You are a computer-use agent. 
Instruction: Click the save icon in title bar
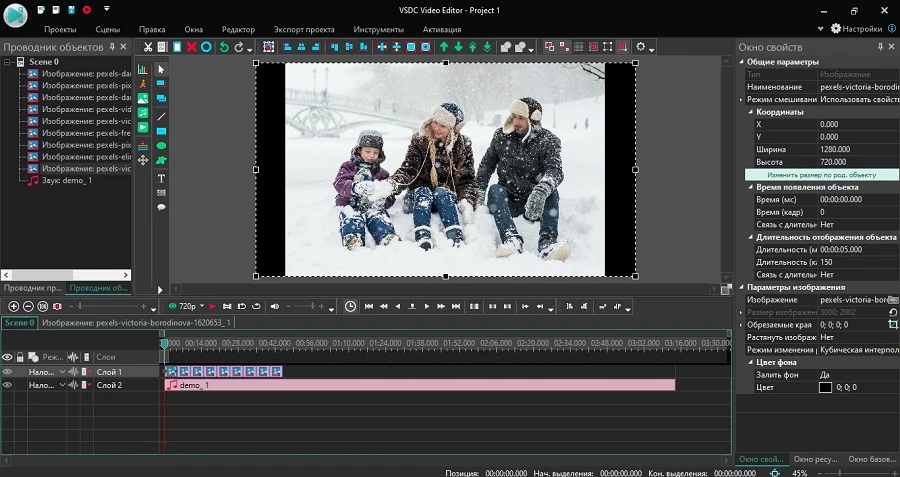point(71,10)
